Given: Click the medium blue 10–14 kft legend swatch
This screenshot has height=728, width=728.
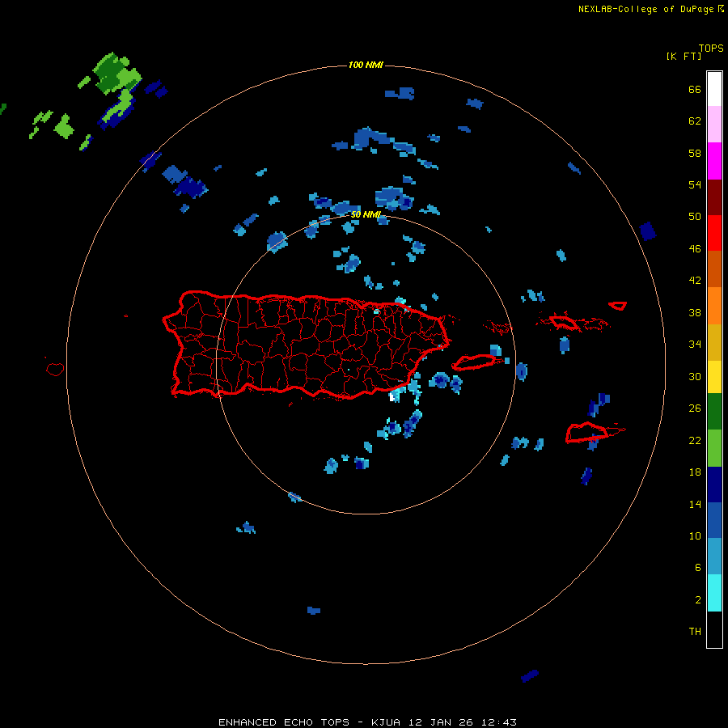Looking at the screenshot, I should pos(714,520).
